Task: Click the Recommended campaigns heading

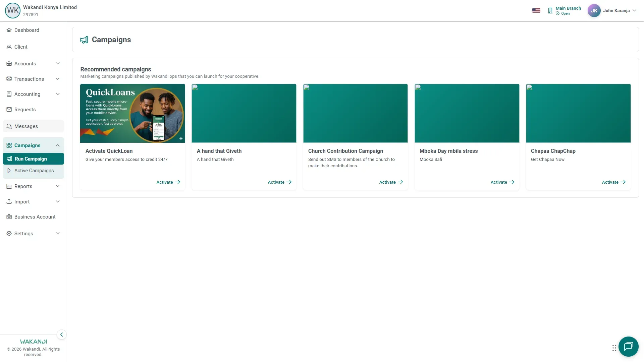Action: point(116,69)
